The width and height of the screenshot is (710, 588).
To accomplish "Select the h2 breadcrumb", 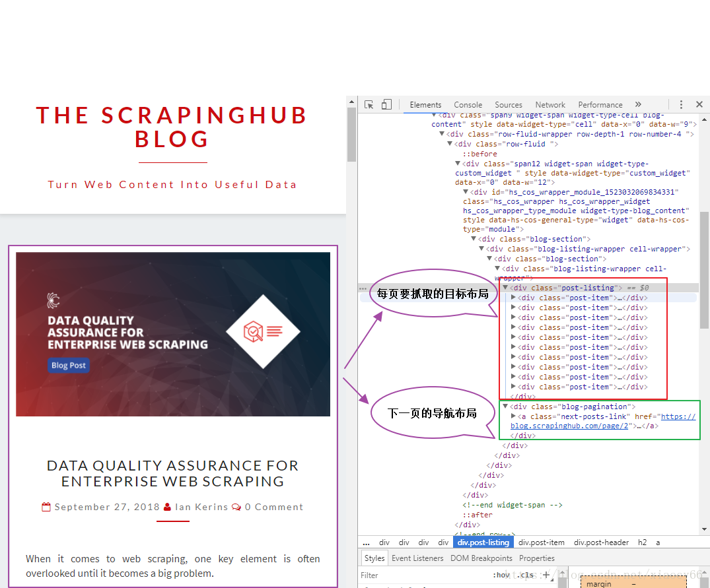I will [642, 542].
